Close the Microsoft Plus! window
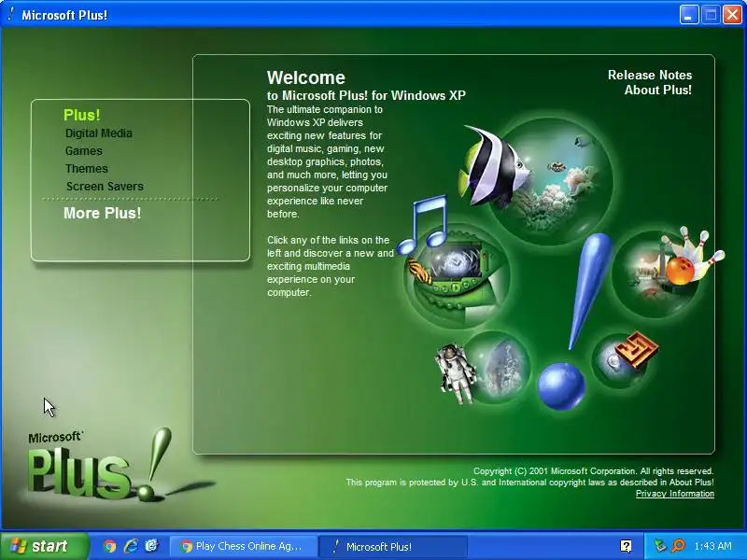Image resolution: width=747 pixels, height=560 pixels. pyautogui.click(x=732, y=15)
